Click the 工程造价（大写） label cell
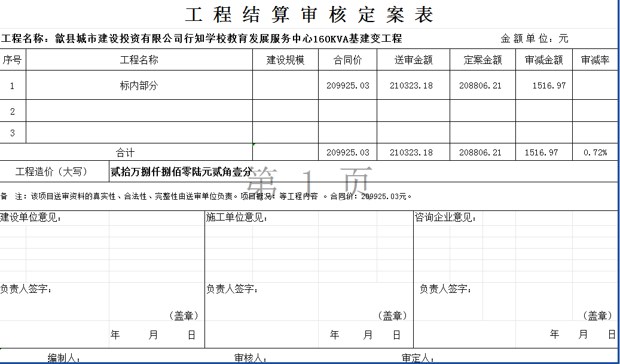This screenshot has width=620, height=364. [54, 172]
